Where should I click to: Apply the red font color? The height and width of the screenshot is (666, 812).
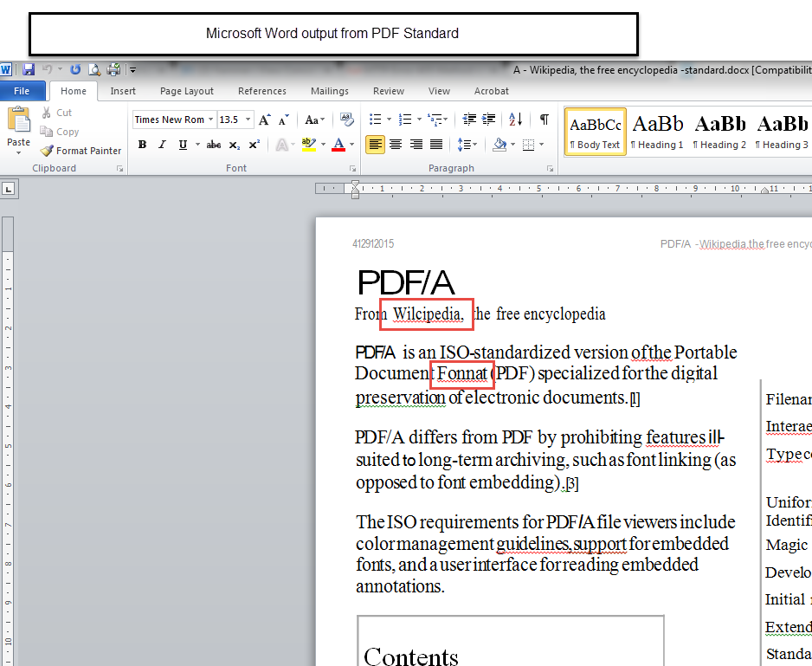[338, 145]
